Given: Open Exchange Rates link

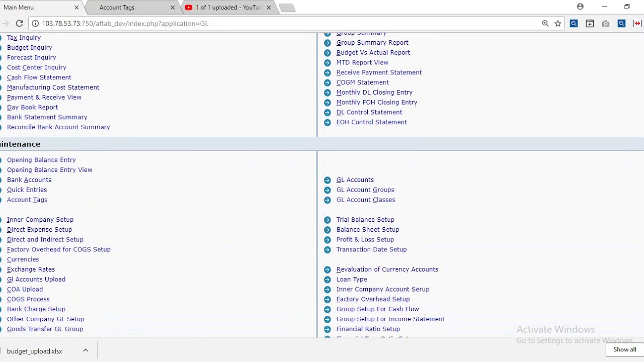Looking at the screenshot, I should point(31,269).
